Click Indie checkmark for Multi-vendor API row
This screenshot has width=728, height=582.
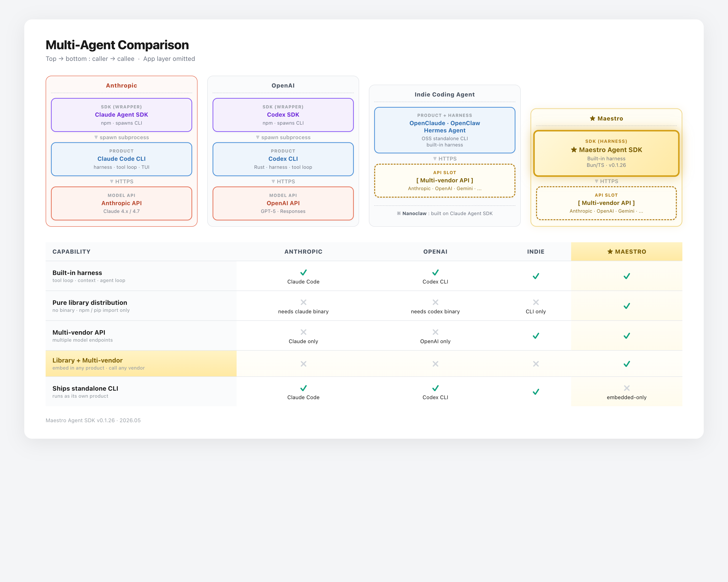(x=536, y=336)
